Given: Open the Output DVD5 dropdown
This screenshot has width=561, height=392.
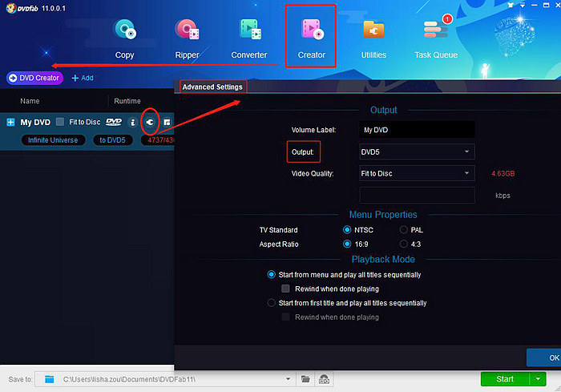Looking at the screenshot, I should coord(418,152).
